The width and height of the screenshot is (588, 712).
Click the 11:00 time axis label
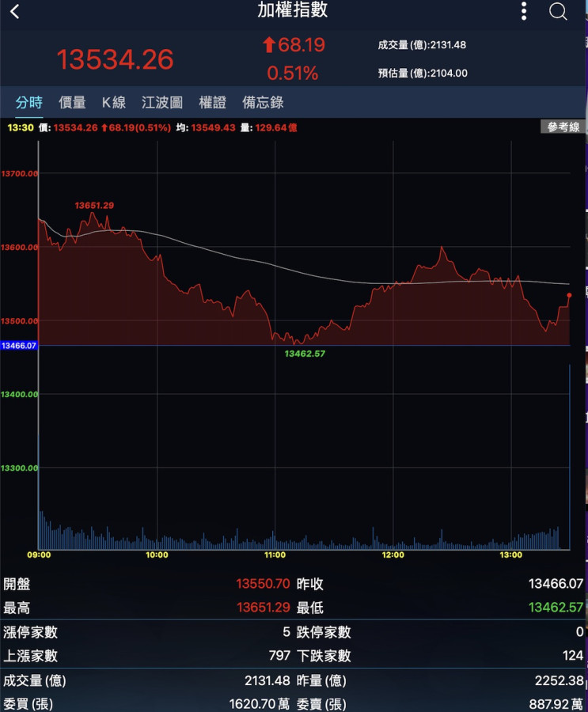[x=275, y=555]
